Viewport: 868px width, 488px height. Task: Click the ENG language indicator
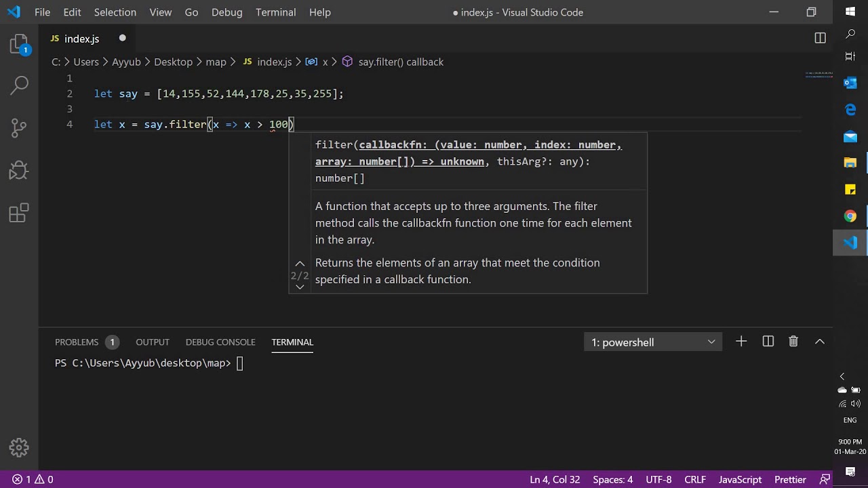click(850, 420)
